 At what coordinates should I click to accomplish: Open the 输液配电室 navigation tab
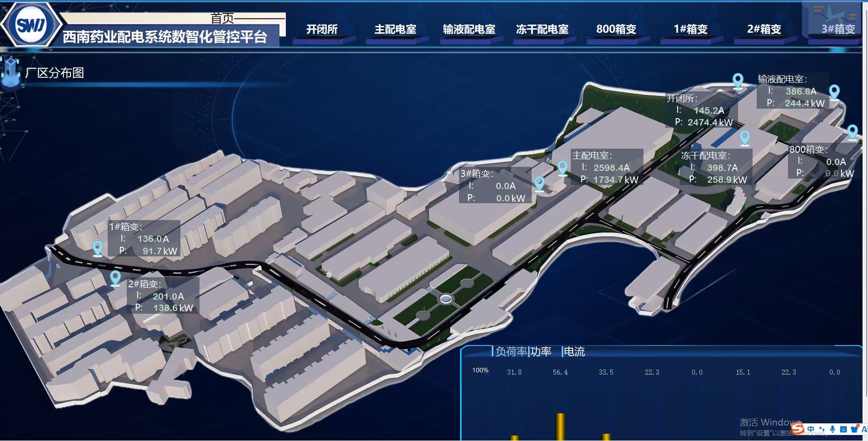coord(469,30)
